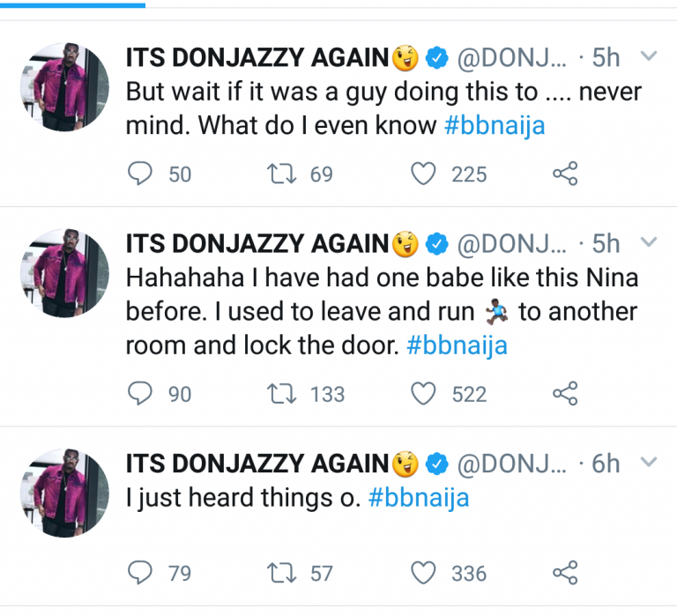This screenshot has height=616, width=677.
Task: Open ITS DONJAZZY AGAIN profile from the last tweet
Action: pos(257,463)
